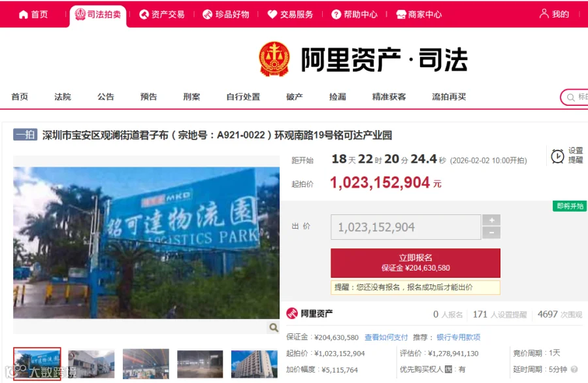
Task: Click the 优先购买权人 info icon
Action: click(x=448, y=369)
